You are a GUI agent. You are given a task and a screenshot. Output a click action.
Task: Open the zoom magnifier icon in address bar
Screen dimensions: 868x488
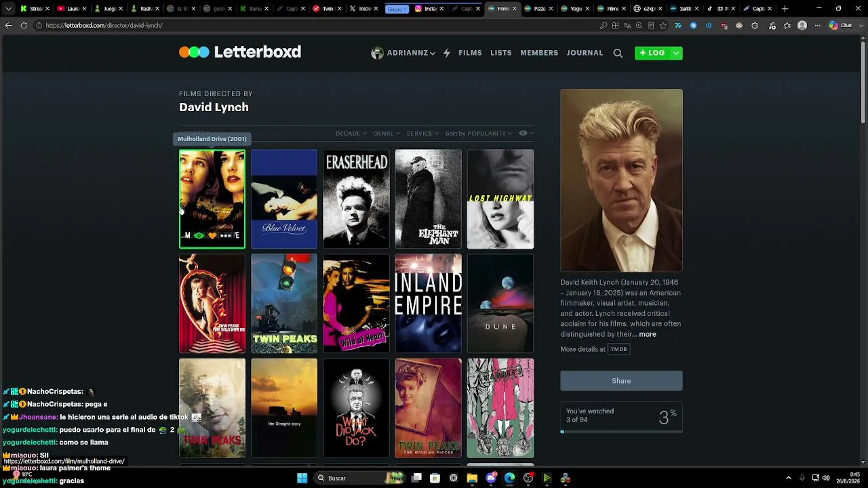(639, 26)
